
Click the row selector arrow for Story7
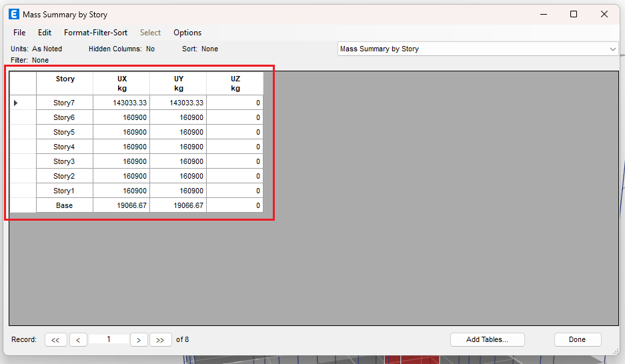[x=16, y=103]
